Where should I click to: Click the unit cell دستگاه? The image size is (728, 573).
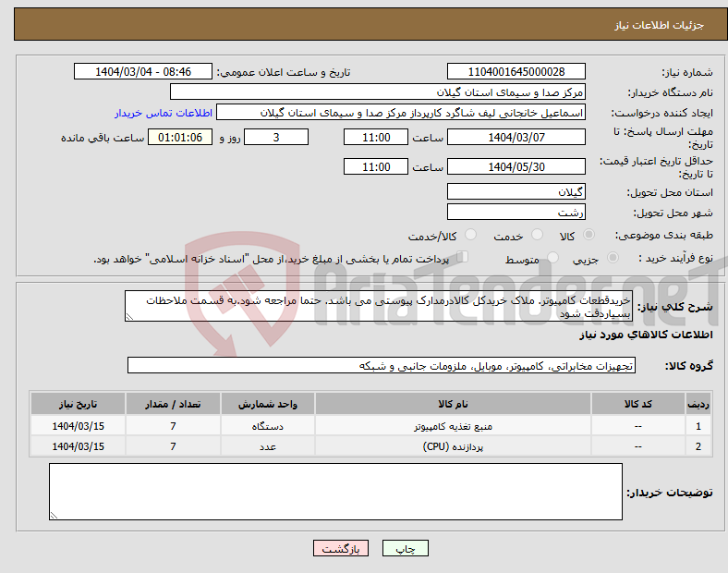pos(268,426)
